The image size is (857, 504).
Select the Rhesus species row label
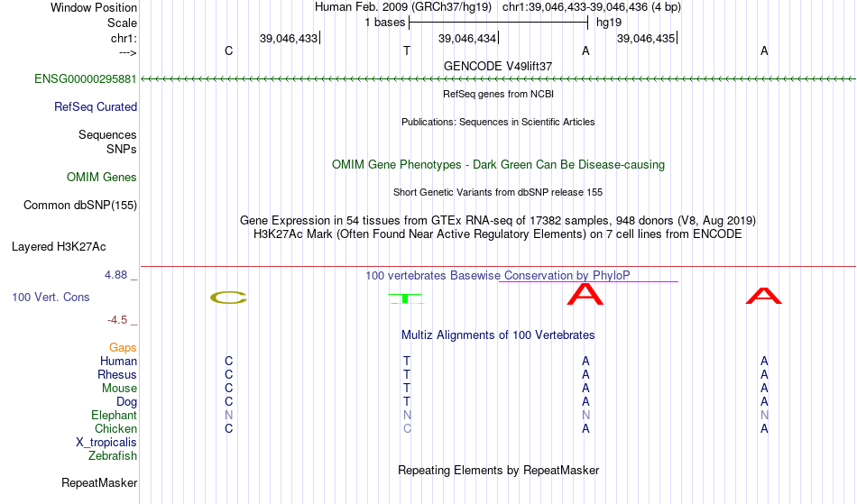tap(117, 375)
